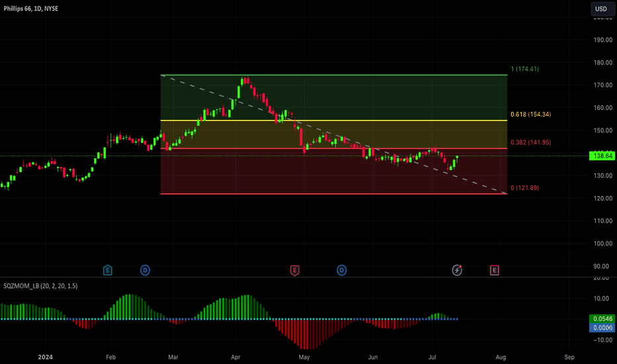Click the red earnings E marker near May
The height and width of the screenshot is (364, 617).
tap(295, 270)
